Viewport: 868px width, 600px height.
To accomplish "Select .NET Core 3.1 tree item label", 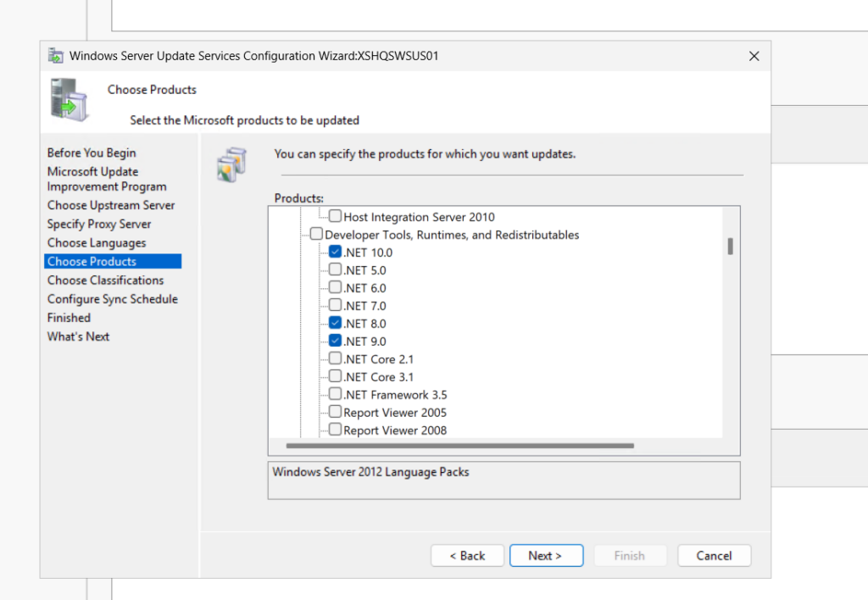I will pyautogui.click(x=379, y=377).
